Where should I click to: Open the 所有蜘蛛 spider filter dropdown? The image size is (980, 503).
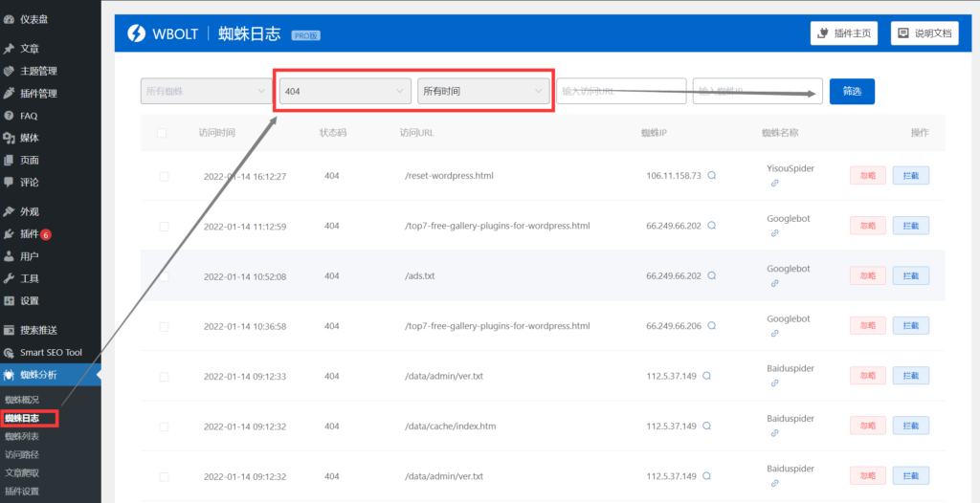206,91
